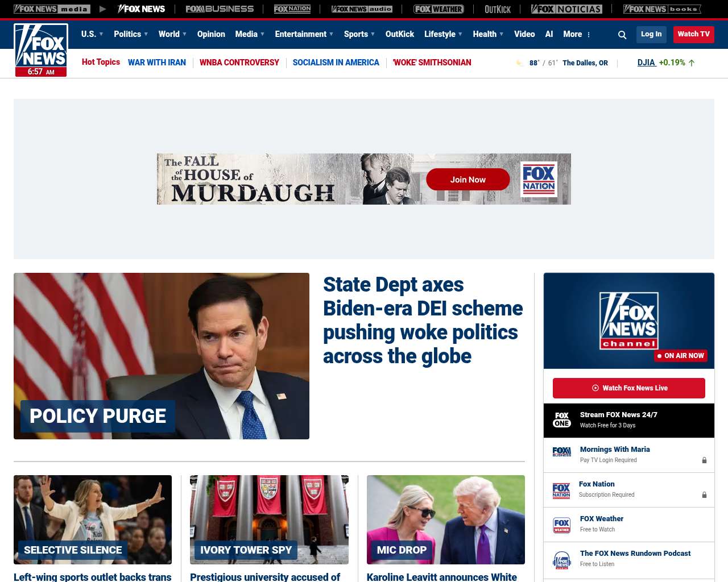Screen dimensions: 728x582
Task: Open the DJIA market link
Action: [x=647, y=63]
